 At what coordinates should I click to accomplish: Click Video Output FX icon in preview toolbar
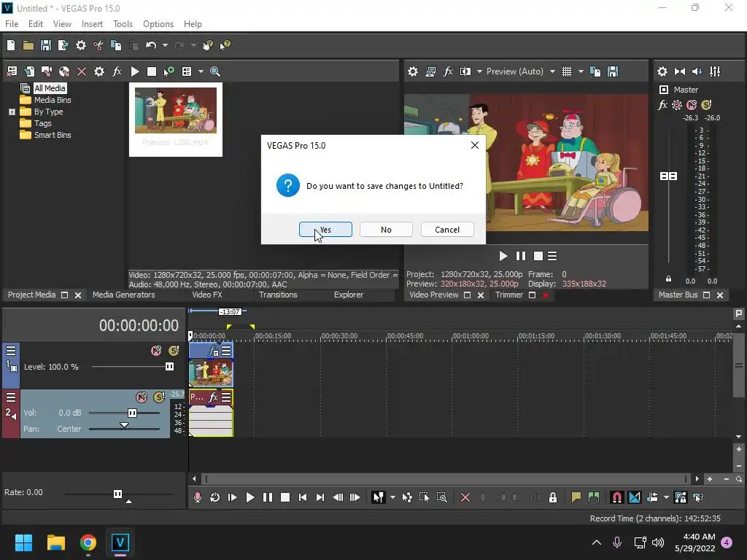pyautogui.click(x=448, y=71)
